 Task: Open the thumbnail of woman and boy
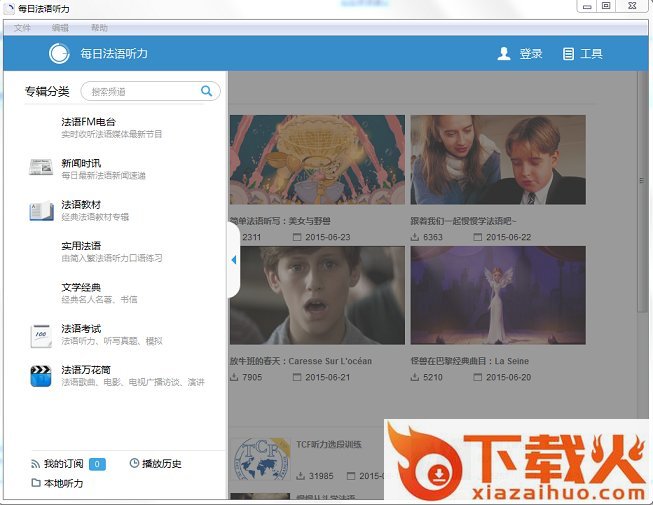498,160
